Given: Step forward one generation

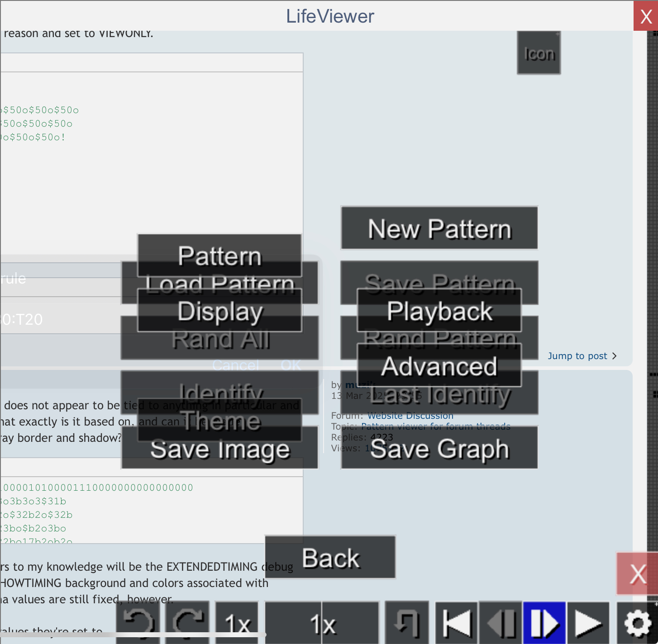Looking at the screenshot, I should (544, 623).
